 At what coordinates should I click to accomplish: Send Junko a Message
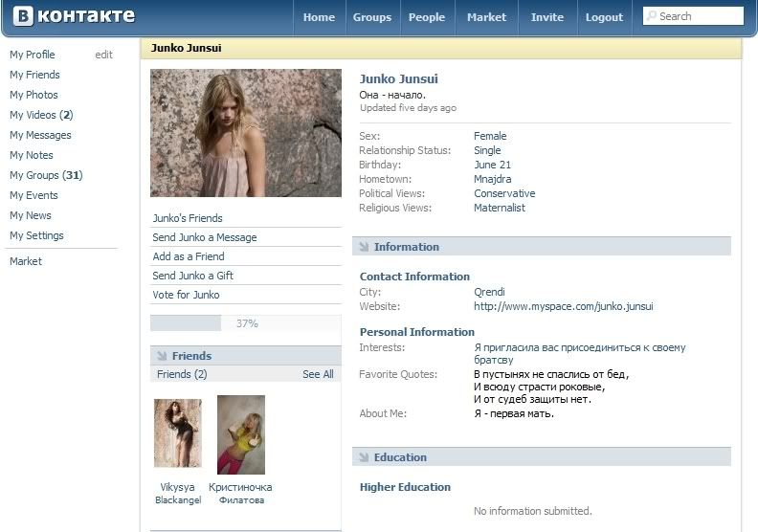[x=205, y=237]
